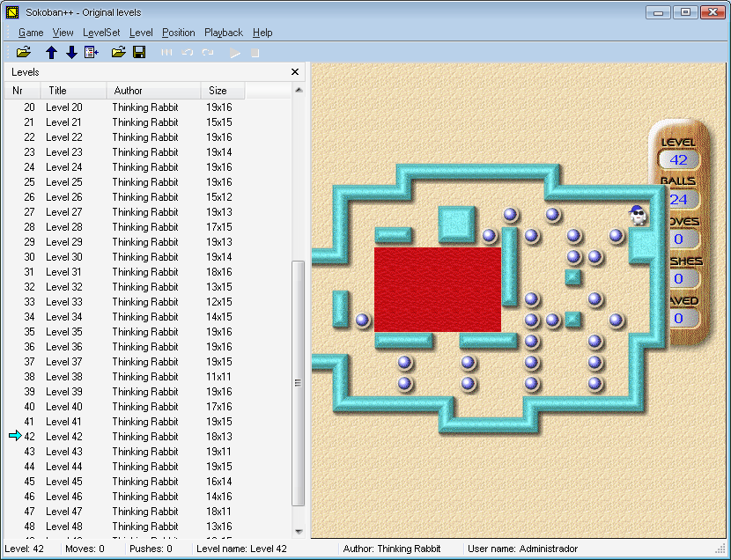Open the View menu
This screenshot has width=731, height=560.
click(63, 33)
